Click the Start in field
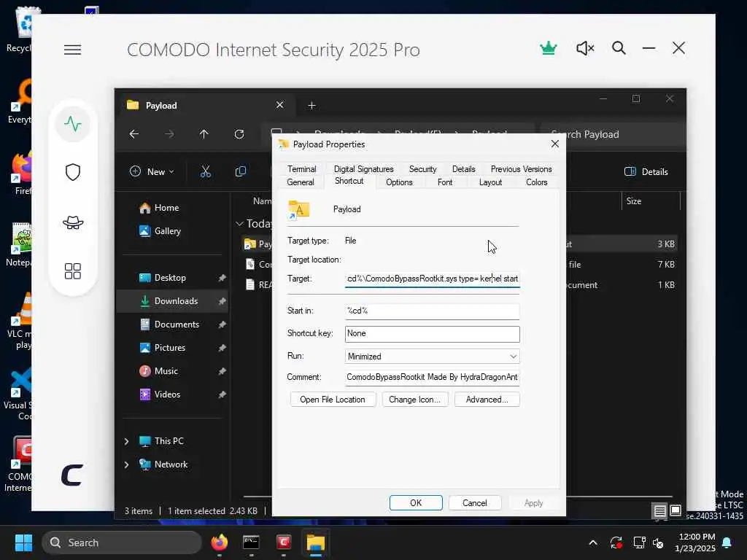Image resolution: width=747 pixels, height=560 pixels. pos(432,311)
